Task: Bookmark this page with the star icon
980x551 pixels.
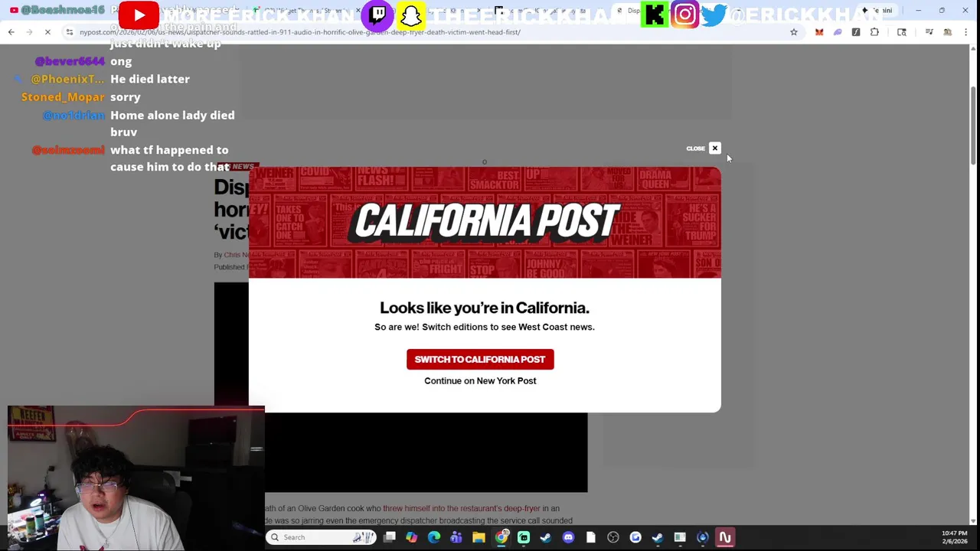Action: (x=794, y=32)
